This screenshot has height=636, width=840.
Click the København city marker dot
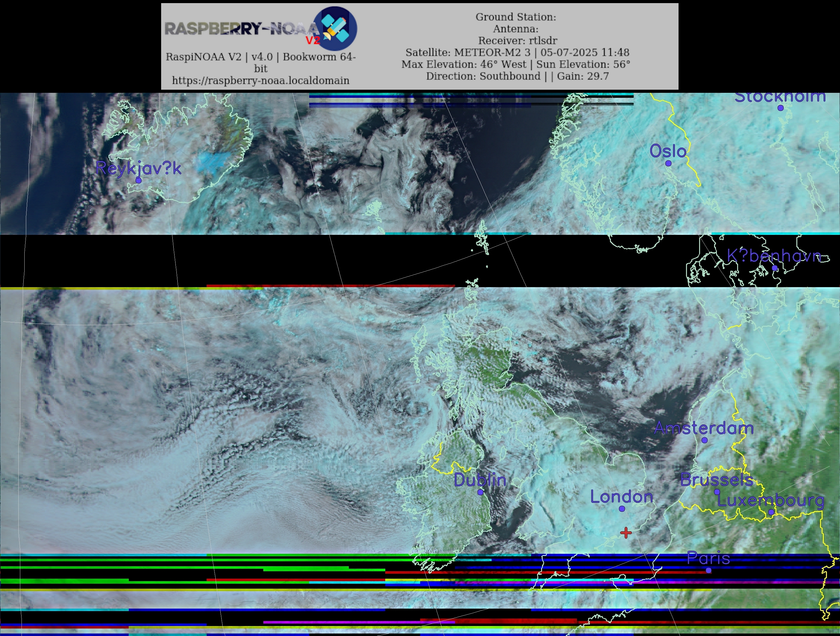[775, 268]
